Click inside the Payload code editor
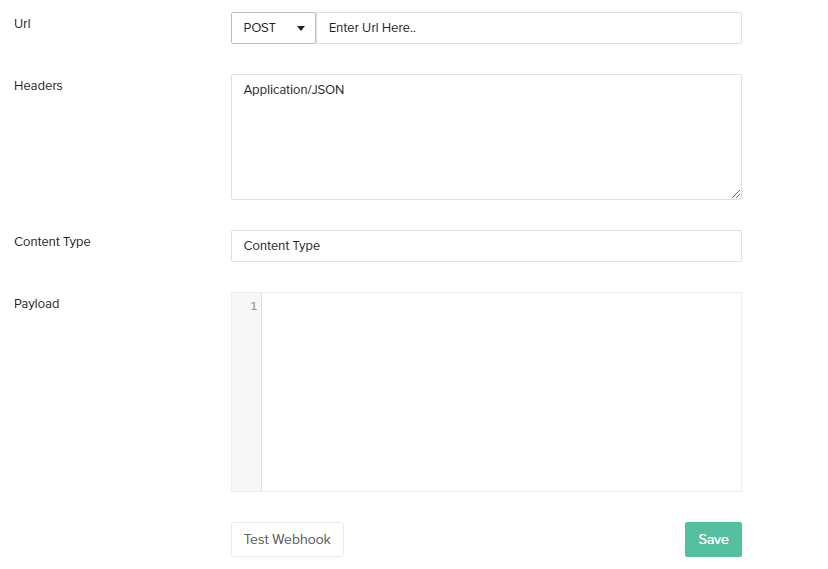828x569 pixels. point(500,390)
